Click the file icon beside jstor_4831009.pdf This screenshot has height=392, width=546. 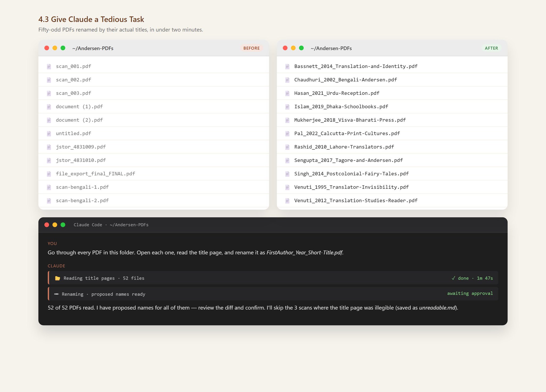coord(49,147)
